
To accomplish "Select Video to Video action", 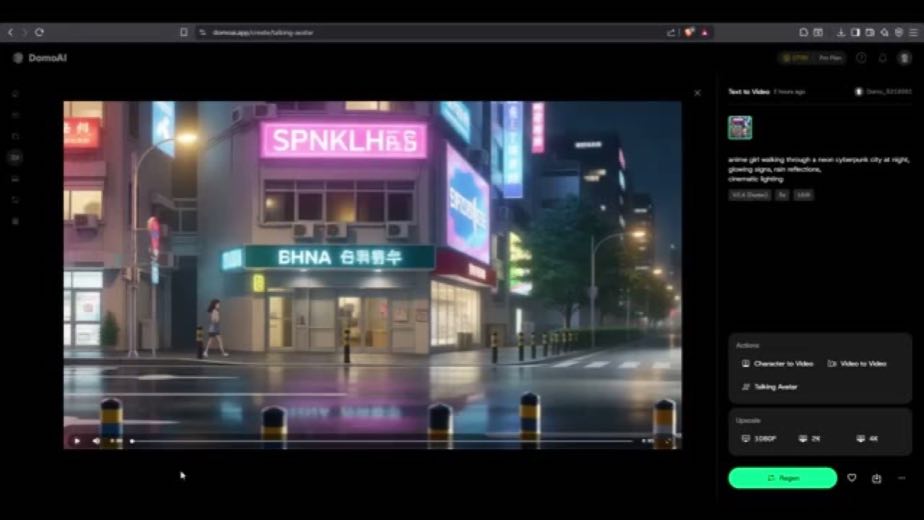I will 857,364.
